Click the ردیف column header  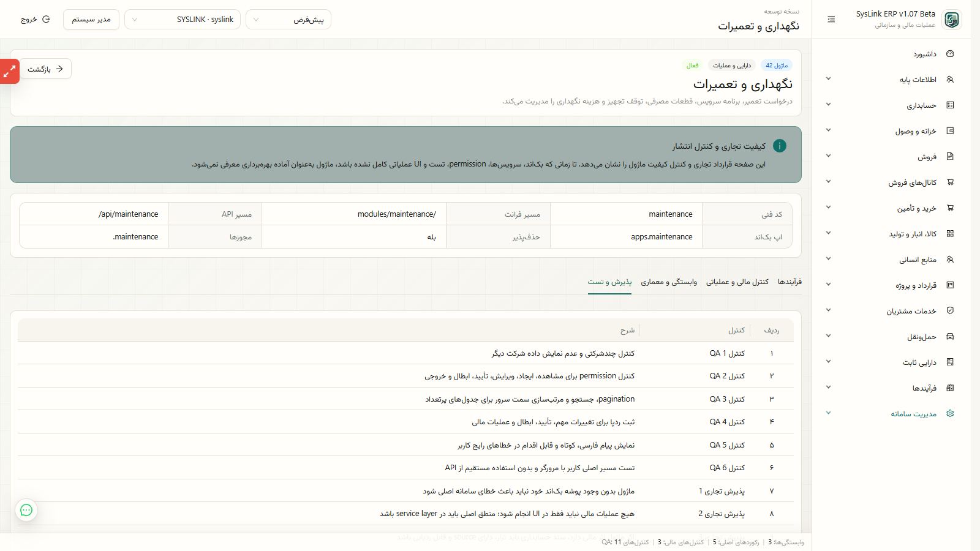pyautogui.click(x=772, y=330)
